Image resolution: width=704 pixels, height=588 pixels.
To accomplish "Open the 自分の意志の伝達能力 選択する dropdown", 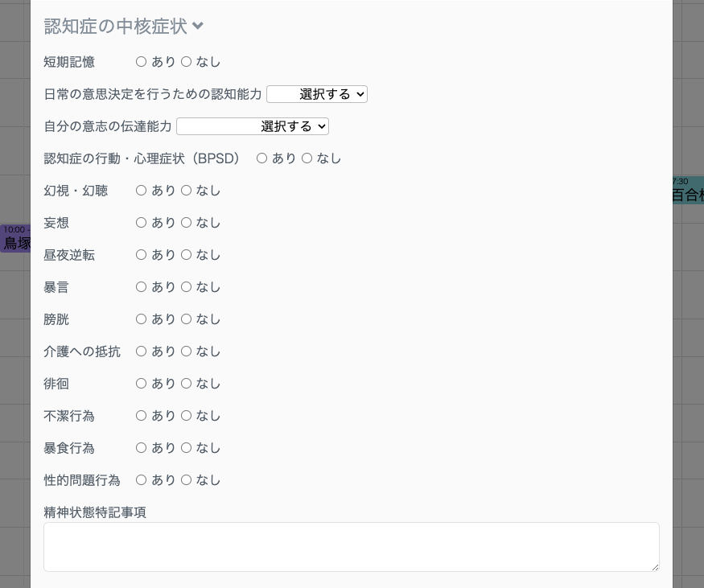I will tap(252, 126).
